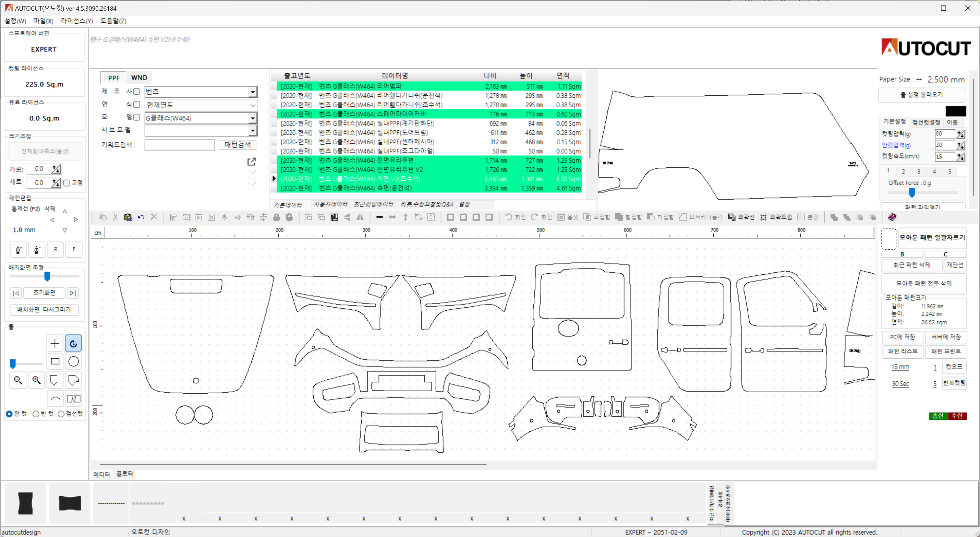The image size is (980, 537).
Task: Click the undo arrow icon
Action: coord(141,217)
